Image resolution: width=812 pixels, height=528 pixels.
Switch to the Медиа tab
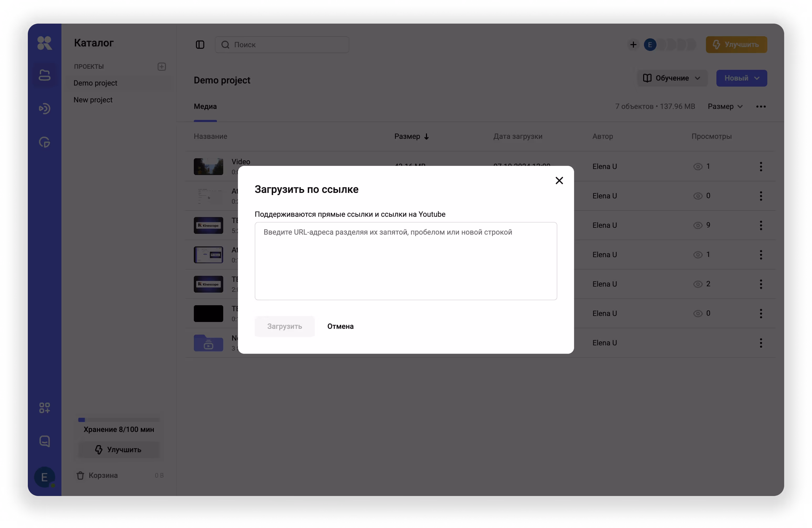[x=205, y=106]
